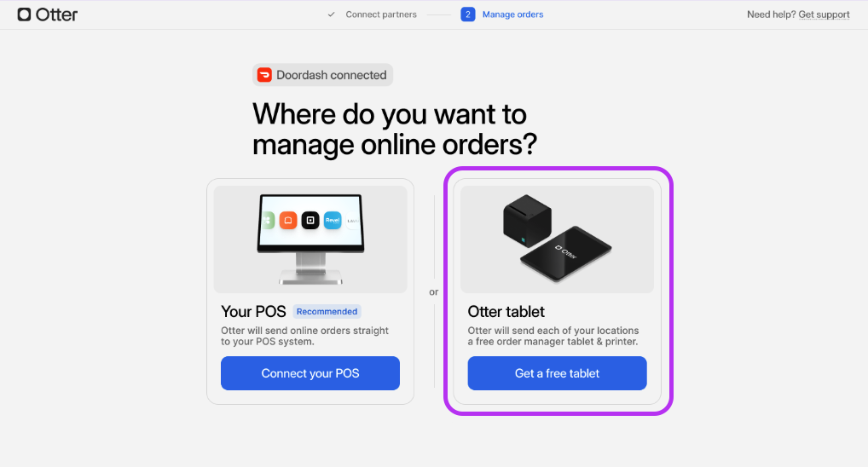The width and height of the screenshot is (868, 467).
Task: Click the blue Revel icon on POS screen
Action: [x=333, y=220]
